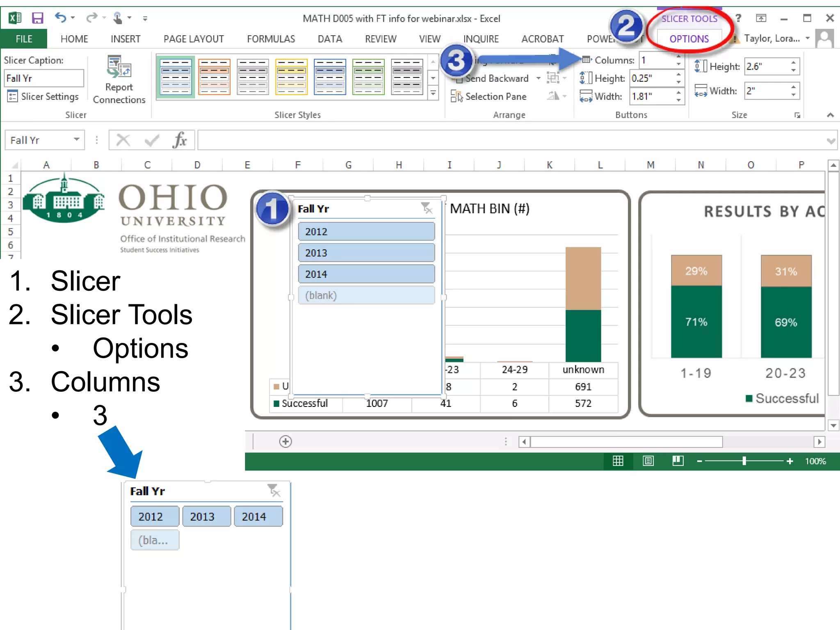The height and width of the screenshot is (630, 840).
Task: Apply the gray slicer style
Action: point(253,77)
